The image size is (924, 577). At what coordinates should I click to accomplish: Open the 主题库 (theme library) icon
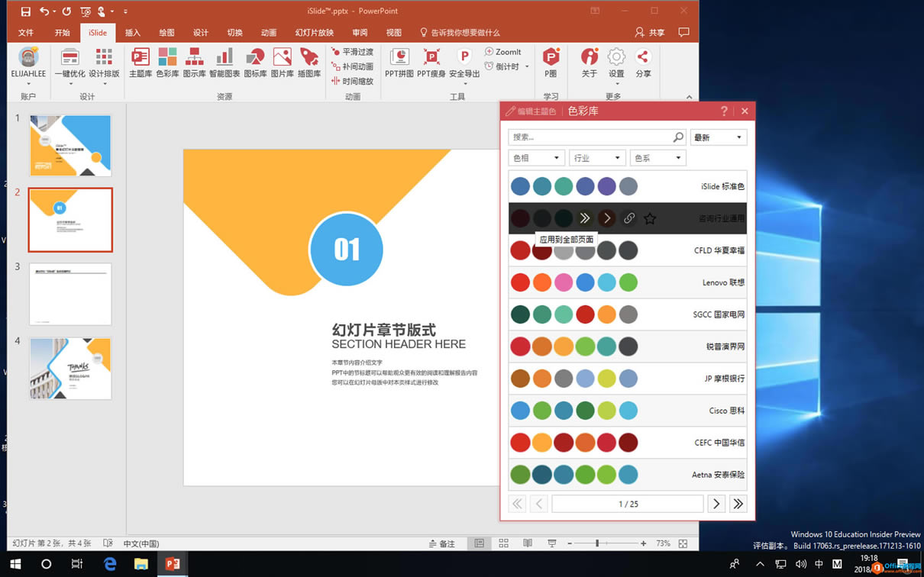point(140,61)
